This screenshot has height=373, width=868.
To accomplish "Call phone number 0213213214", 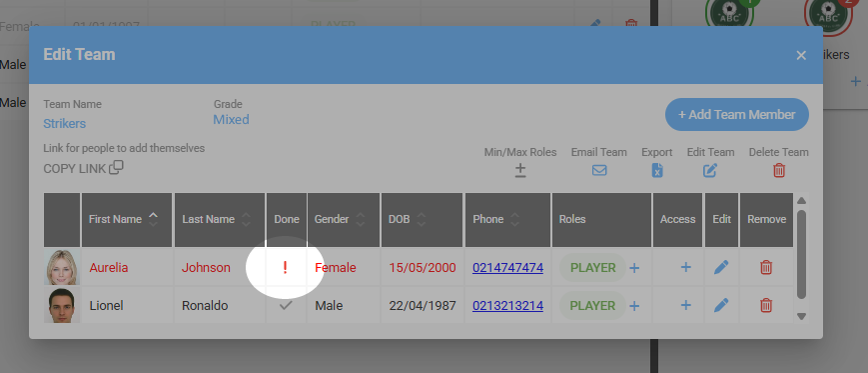I will [507, 305].
